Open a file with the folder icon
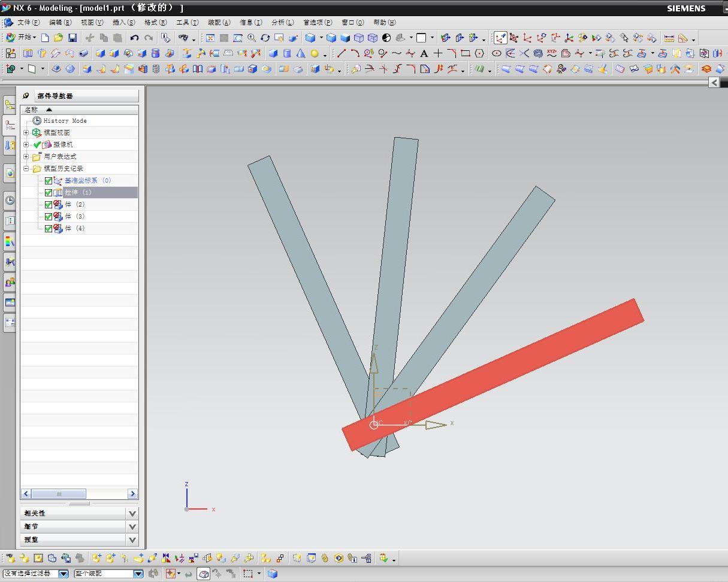The width and height of the screenshot is (728, 582). 58,38
